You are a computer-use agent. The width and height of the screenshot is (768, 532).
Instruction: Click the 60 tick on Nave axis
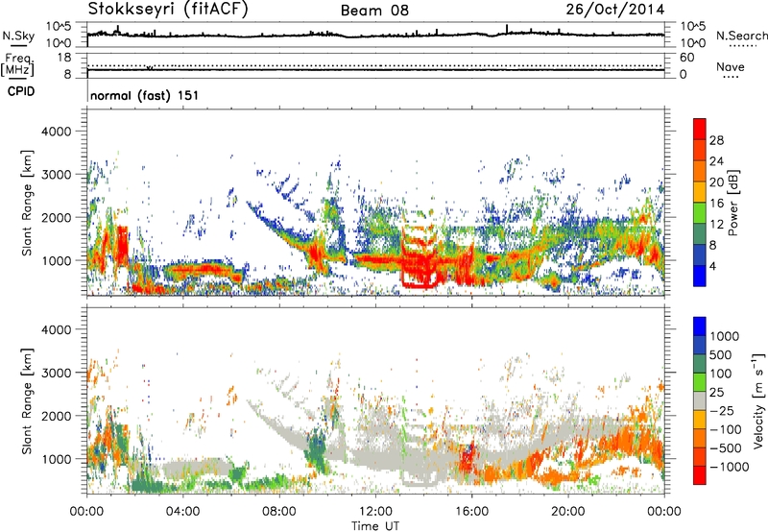[x=686, y=58]
